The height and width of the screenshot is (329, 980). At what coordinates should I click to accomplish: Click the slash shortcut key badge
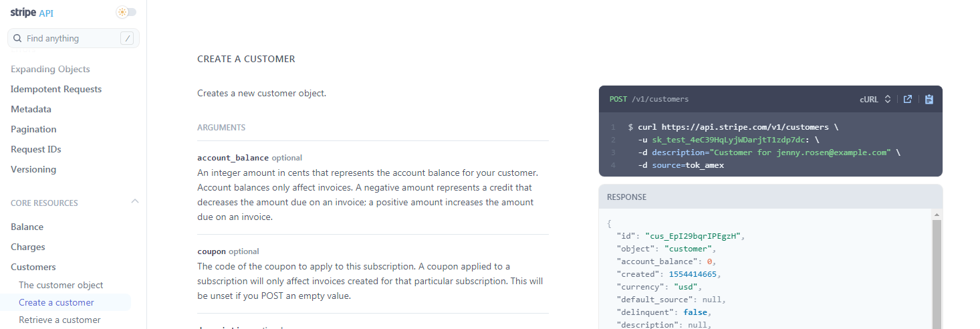(127, 39)
